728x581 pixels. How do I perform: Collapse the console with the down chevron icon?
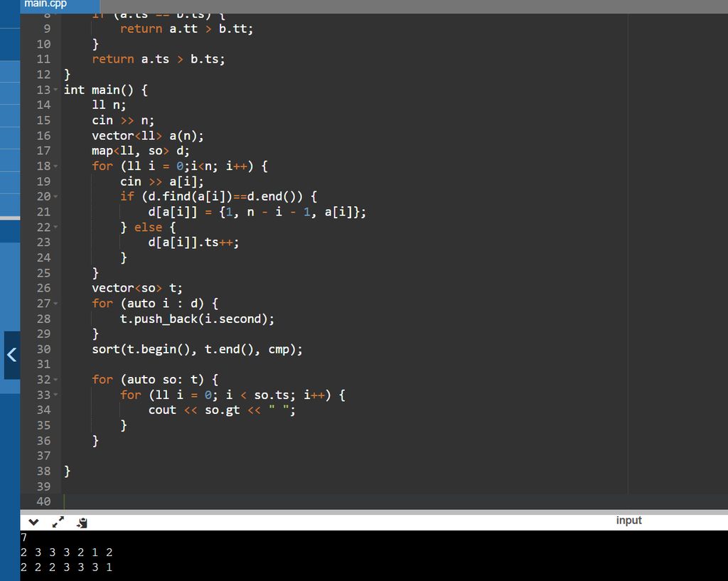pos(33,522)
